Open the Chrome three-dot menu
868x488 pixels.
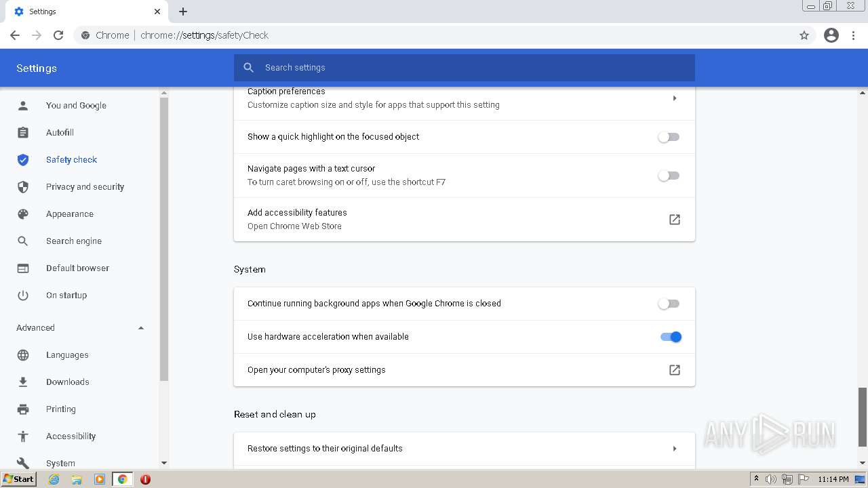point(854,35)
